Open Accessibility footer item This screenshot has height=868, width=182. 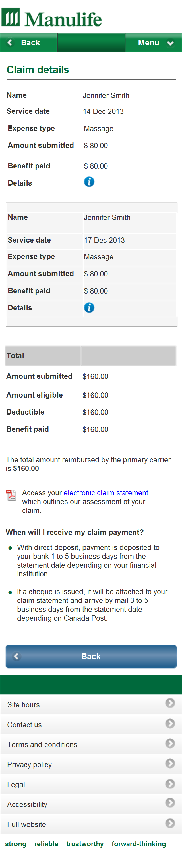pyautogui.click(x=91, y=804)
